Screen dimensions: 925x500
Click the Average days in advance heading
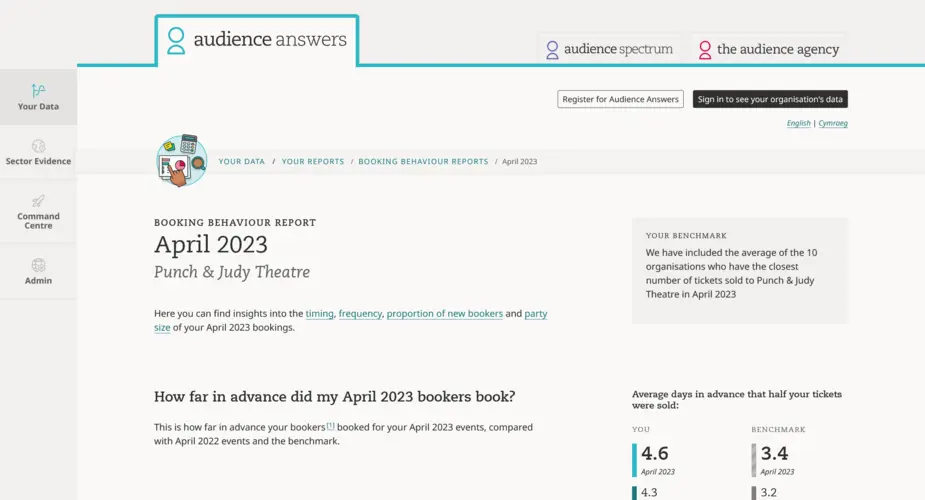[x=737, y=400]
